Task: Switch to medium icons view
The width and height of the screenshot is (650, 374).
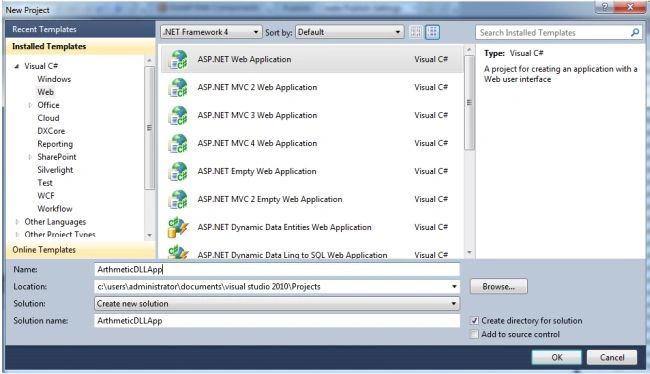Action: tap(432, 32)
